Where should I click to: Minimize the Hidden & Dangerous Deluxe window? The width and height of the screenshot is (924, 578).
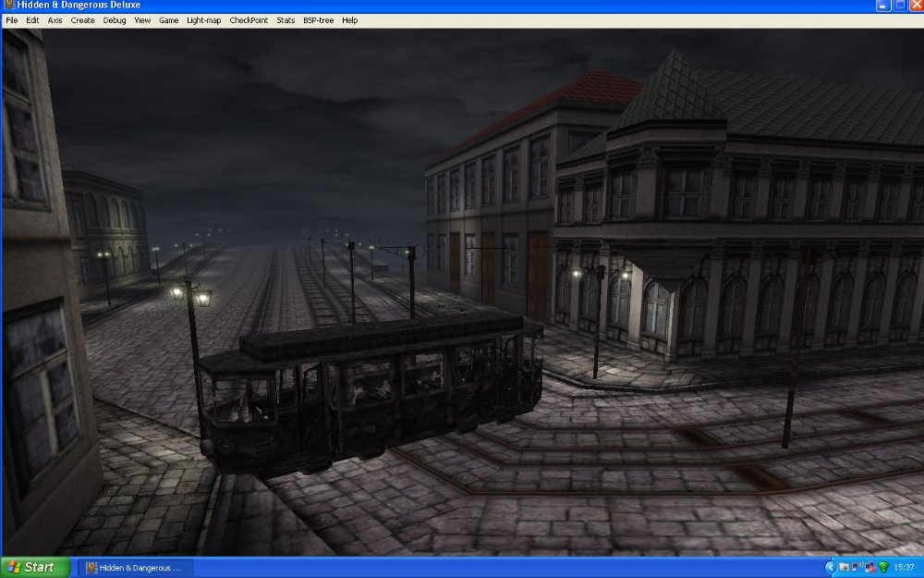click(x=882, y=6)
